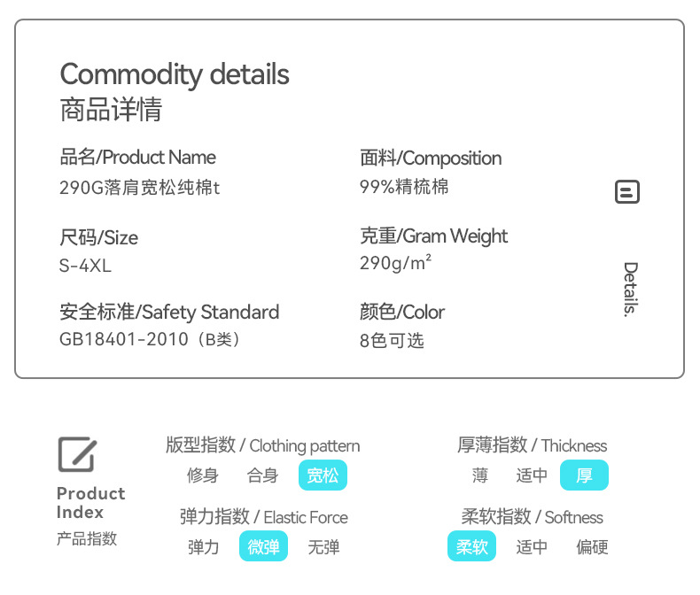Click the 8色可选 color value
The width and height of the screenshot is (700, 595).
pos(392,341)
